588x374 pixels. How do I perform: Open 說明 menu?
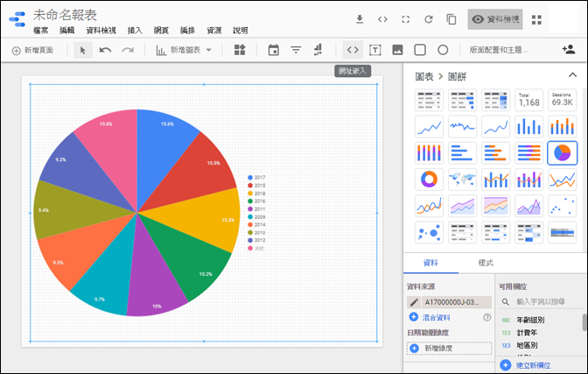(x=241, y=31)
